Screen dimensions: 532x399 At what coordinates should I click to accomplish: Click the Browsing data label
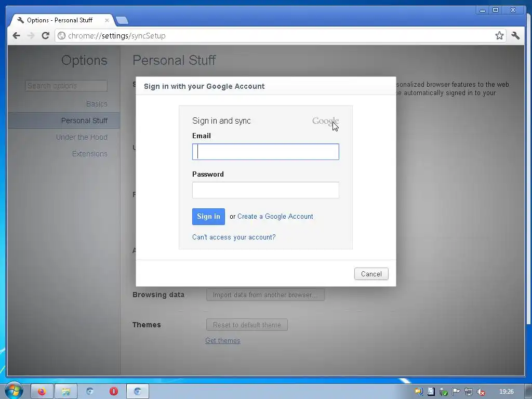(x=158, y=295)
